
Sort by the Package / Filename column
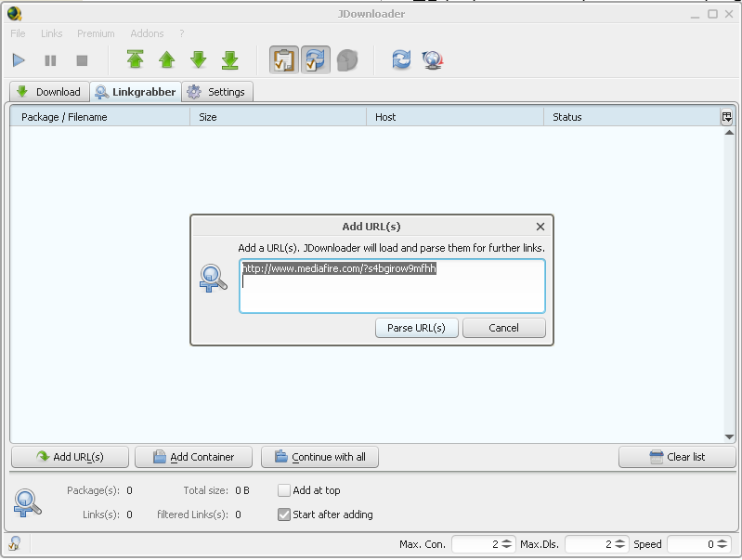100,117
